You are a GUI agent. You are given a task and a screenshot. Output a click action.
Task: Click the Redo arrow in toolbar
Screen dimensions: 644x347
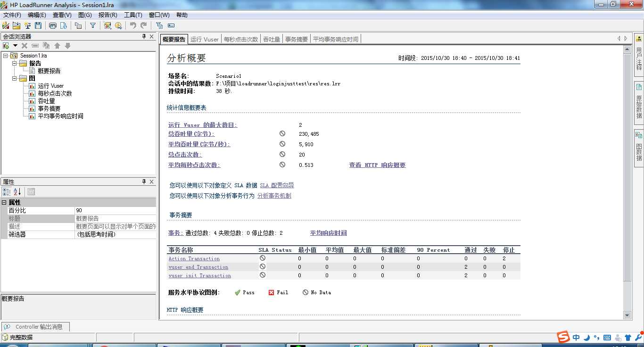[144, 25]
